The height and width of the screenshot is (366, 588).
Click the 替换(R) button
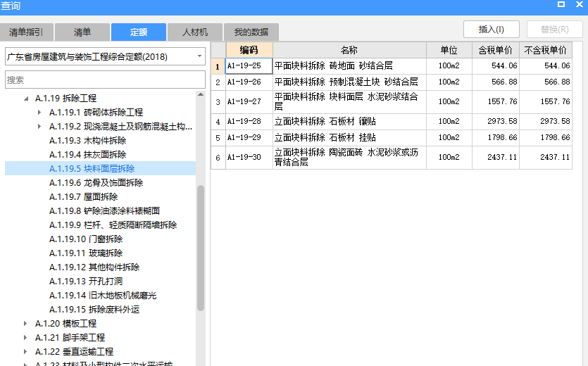point(555,30)
